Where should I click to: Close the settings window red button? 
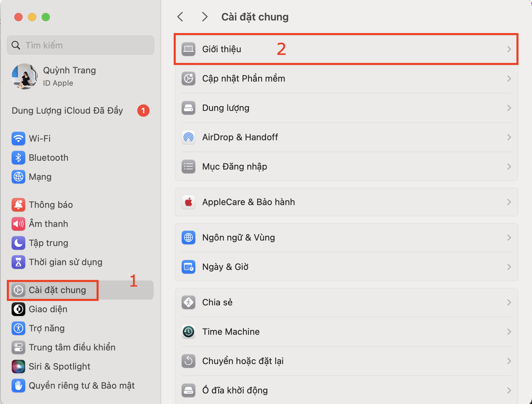tap(18, 17)
